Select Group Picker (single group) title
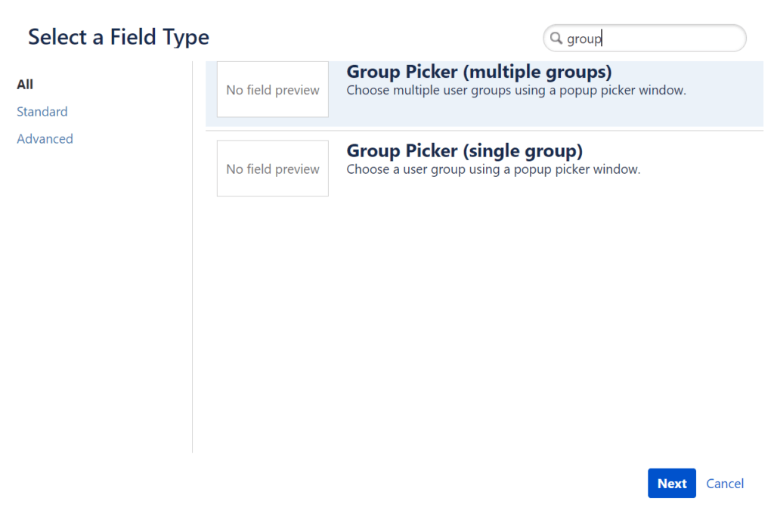Viewport: 774px width, 532px height. click(464, 150)
